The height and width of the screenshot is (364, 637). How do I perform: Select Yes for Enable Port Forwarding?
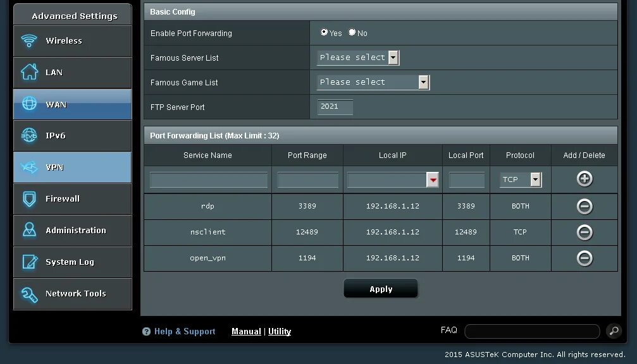click(324, 32)
